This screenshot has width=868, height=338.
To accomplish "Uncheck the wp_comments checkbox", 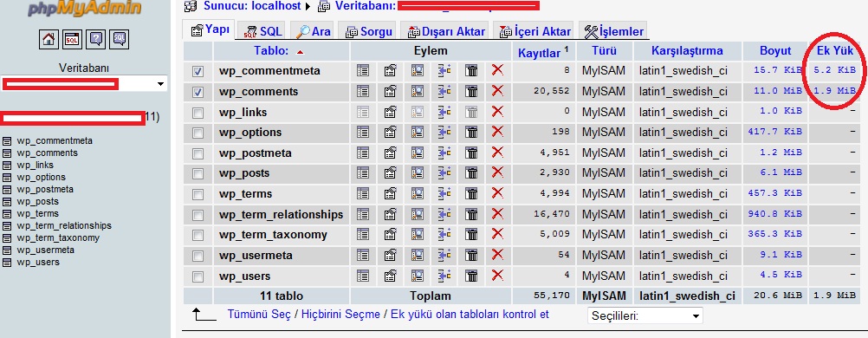I will point(198,92).
